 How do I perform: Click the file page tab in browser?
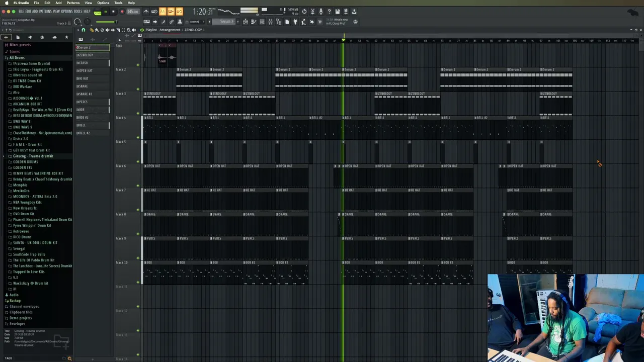[18, 37]
